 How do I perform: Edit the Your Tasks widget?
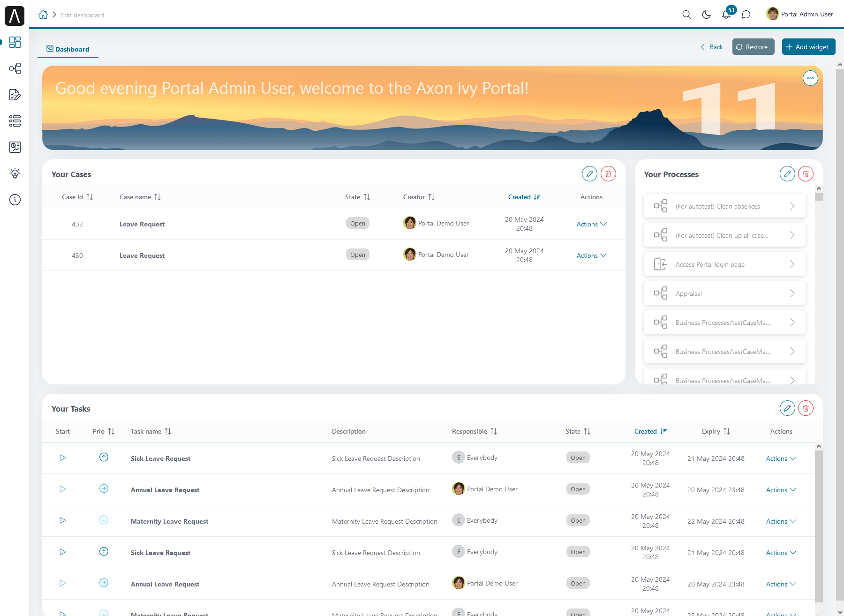pos(787,408)
